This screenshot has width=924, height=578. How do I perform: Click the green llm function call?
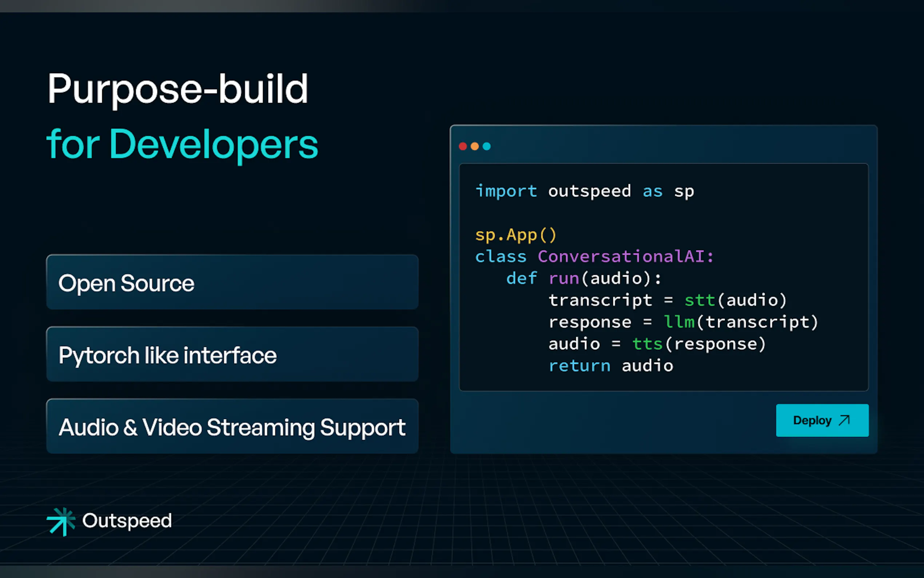[x=679, y=322]
